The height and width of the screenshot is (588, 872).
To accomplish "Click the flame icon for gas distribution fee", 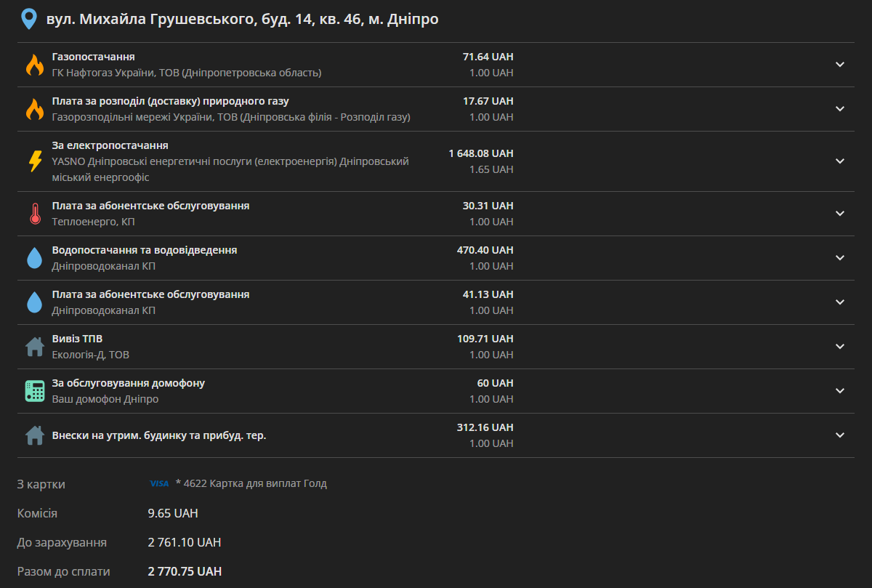I will [35, 109].
